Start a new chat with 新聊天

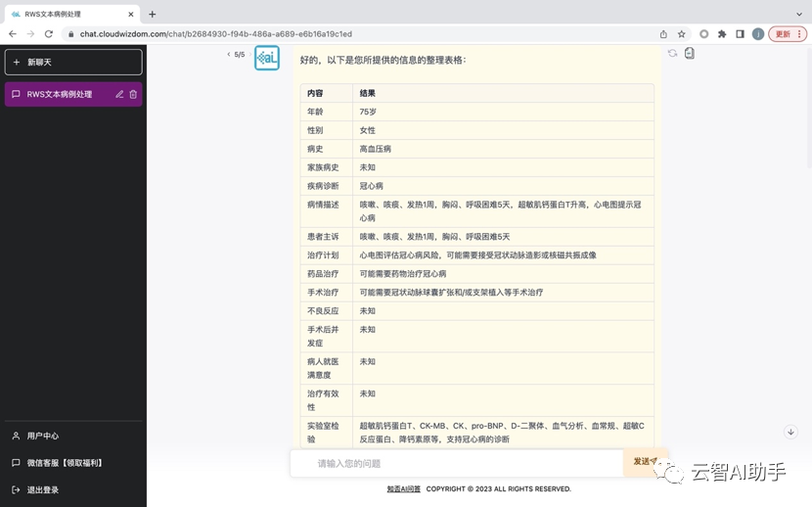tap(73, 62)
